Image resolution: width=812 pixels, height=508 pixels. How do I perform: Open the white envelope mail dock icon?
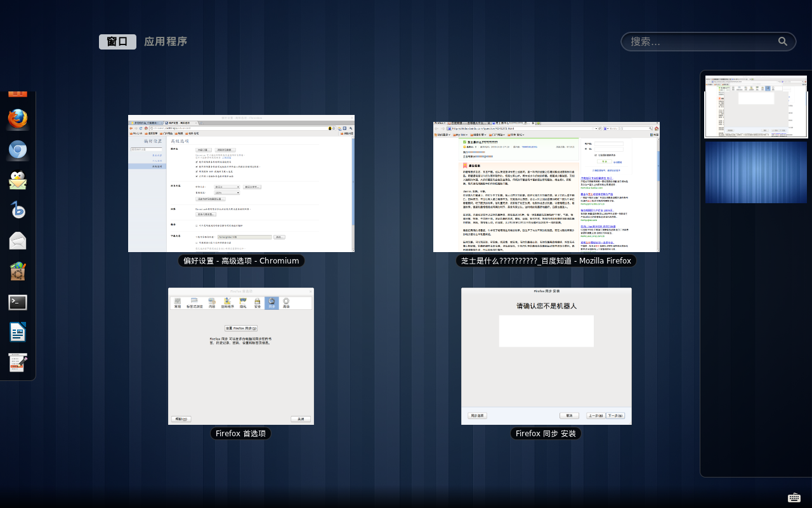tap(18, 241)
